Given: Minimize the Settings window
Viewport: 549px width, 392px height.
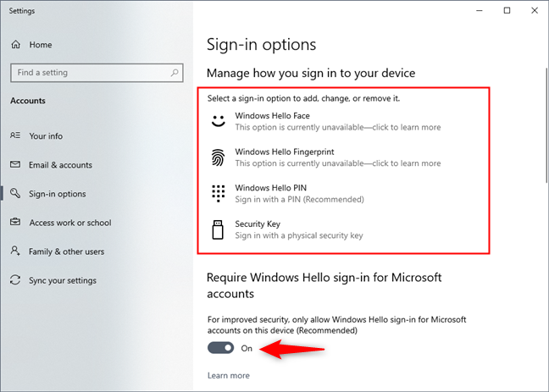Looking at the screenshot, I should pos(480,10).
